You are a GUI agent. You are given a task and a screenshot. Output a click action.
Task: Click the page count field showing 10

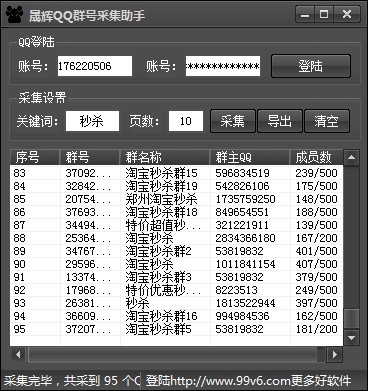pyautogui.click(x=186, y=121)
